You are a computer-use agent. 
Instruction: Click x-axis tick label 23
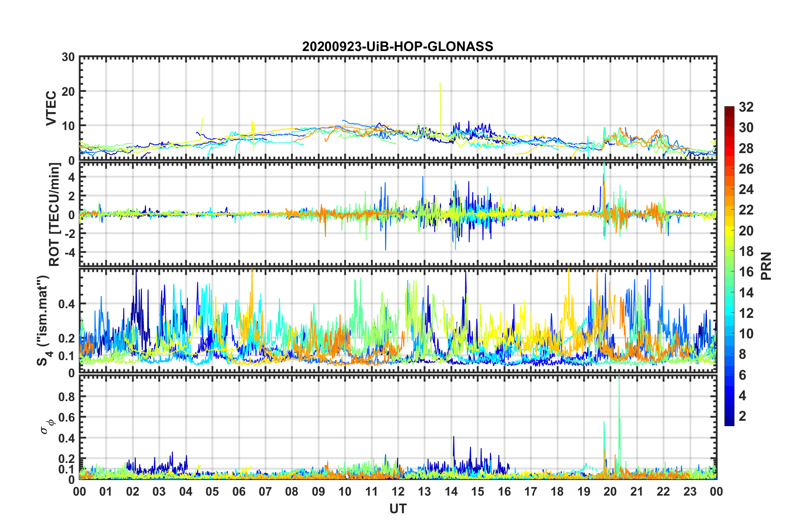pyautogui.click(x=690, y=491)
